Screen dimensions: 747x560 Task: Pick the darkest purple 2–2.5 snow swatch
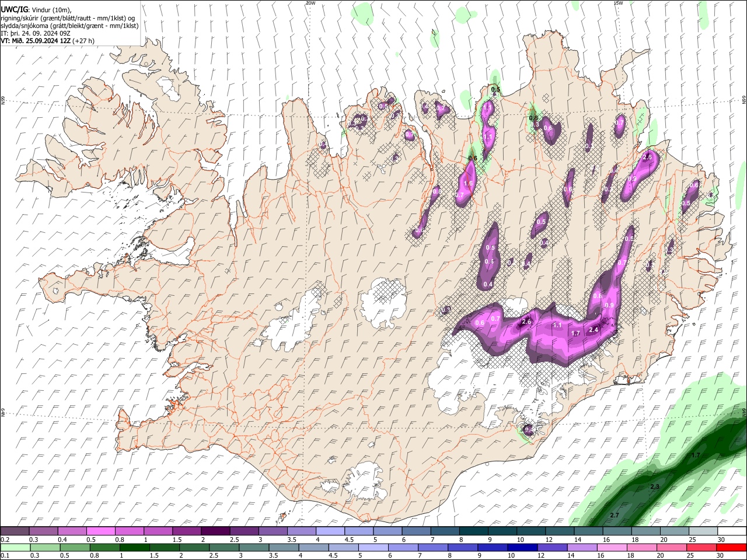(x=215, y=531)
